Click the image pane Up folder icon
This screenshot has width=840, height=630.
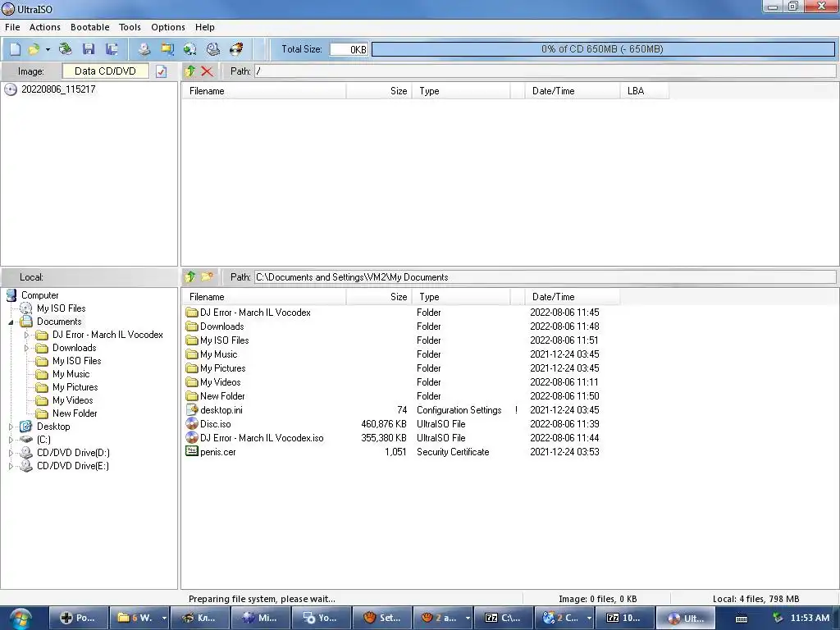click(190, 71)
